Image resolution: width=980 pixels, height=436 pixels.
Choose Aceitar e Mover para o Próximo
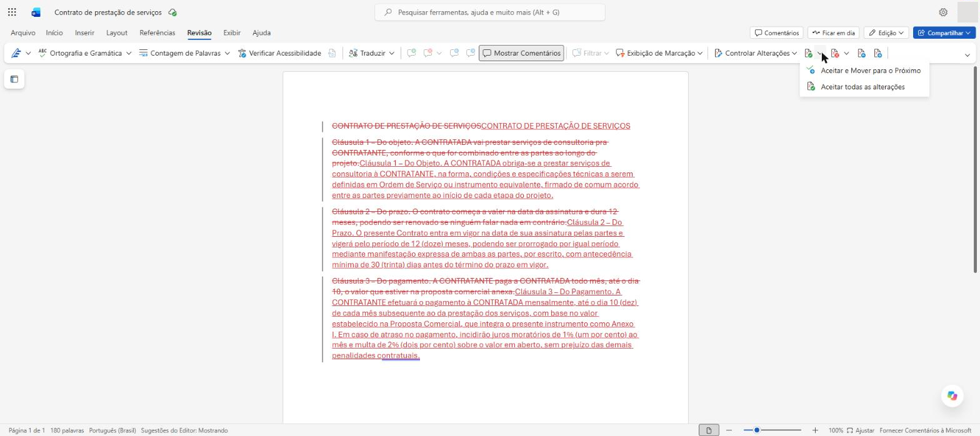coord(864,71)
